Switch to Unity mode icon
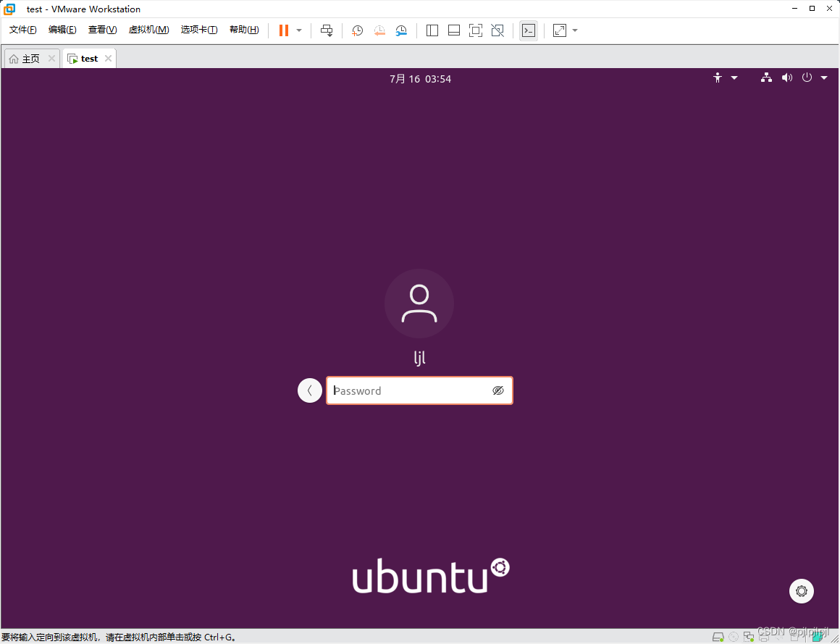 pos(497,30)
